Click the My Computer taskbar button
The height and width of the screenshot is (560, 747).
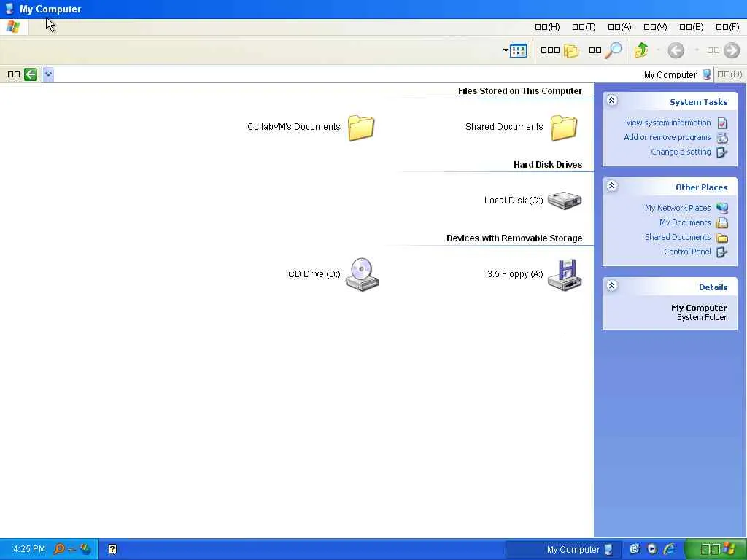(x=564, y=550)
